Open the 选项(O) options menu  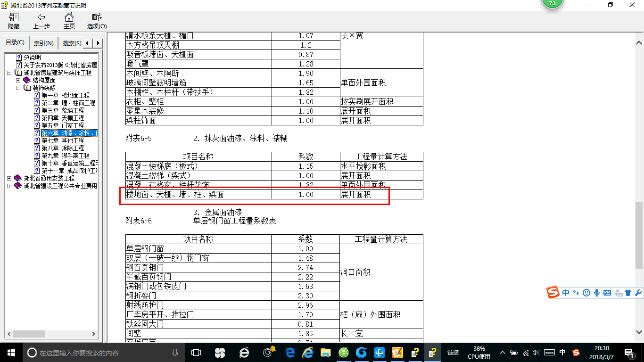coord(97,21)
